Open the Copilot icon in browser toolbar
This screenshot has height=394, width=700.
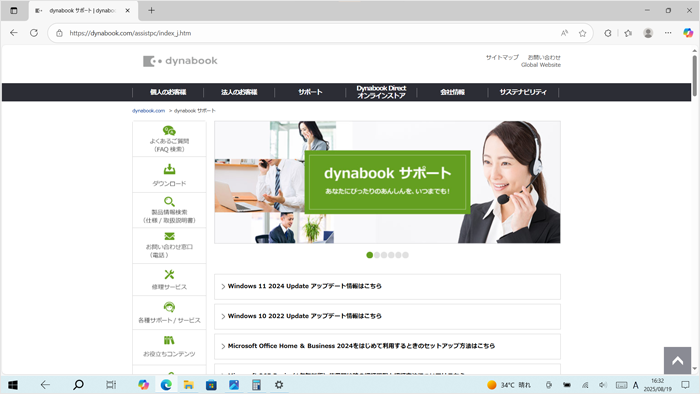[688, 33]
